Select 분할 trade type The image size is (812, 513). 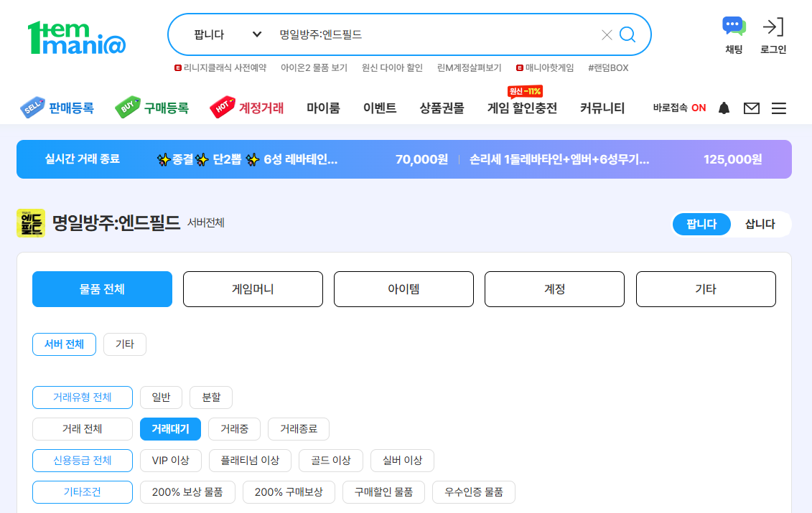point(211,397)
